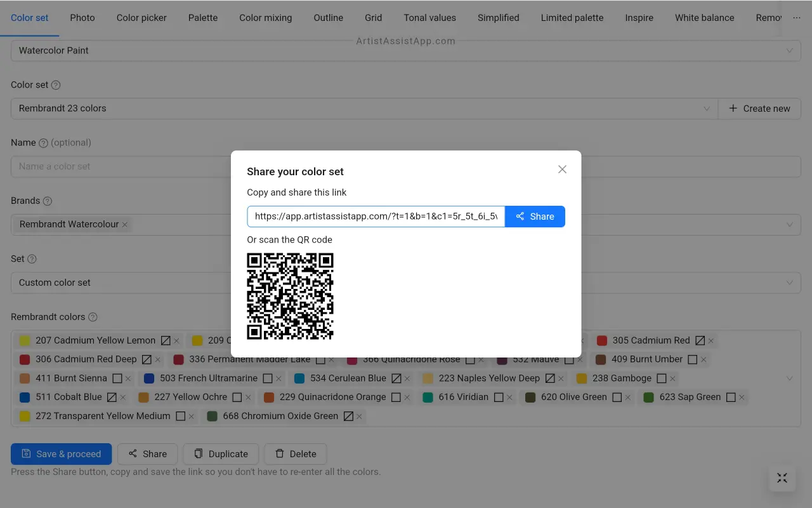
Task: Click the 668 Chromium Oxide Green opacity icon
Action: pos(348,416)
